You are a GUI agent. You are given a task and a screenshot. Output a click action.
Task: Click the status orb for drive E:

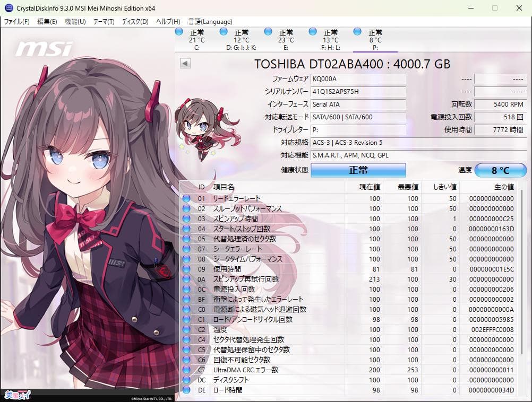pyautogui.click(x=268, y=32)
